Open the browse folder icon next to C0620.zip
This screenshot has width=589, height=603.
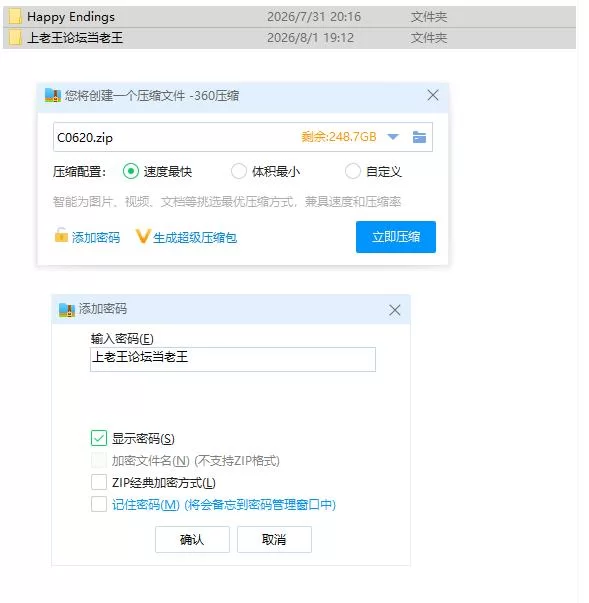pyautogui.click(x=419, y=137)
